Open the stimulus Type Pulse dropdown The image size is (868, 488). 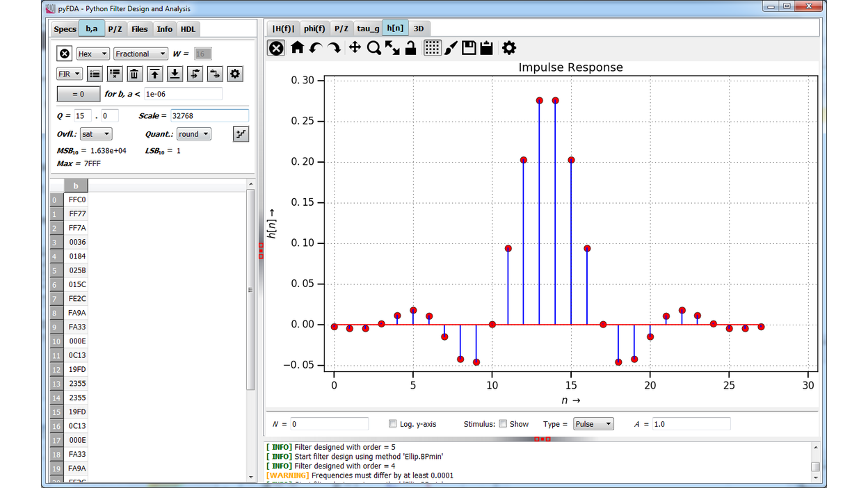pyautogui.click(x=593, y=424)
